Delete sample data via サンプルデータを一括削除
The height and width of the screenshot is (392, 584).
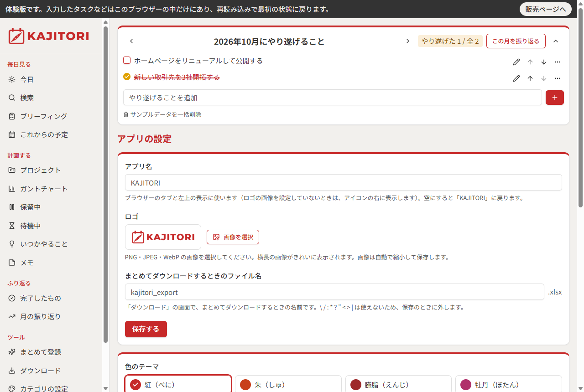tap(162, 114)
